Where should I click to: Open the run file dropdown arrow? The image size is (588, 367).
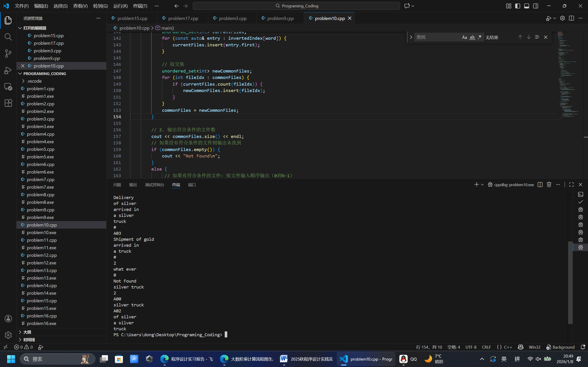pyautogui.click(x=554, y=18)
